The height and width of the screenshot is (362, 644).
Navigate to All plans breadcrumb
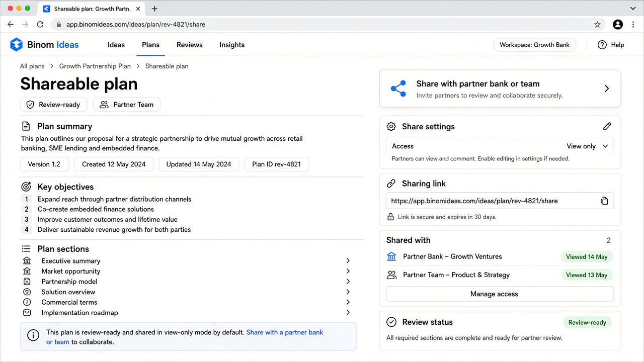pyautogui.click(x=32, y=66)
